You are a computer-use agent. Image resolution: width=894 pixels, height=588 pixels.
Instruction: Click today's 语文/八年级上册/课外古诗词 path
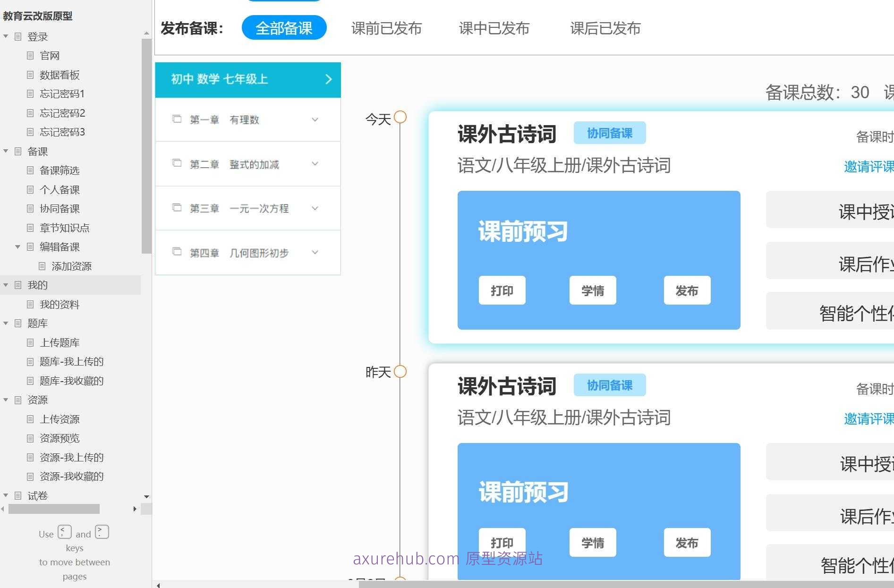564,166
